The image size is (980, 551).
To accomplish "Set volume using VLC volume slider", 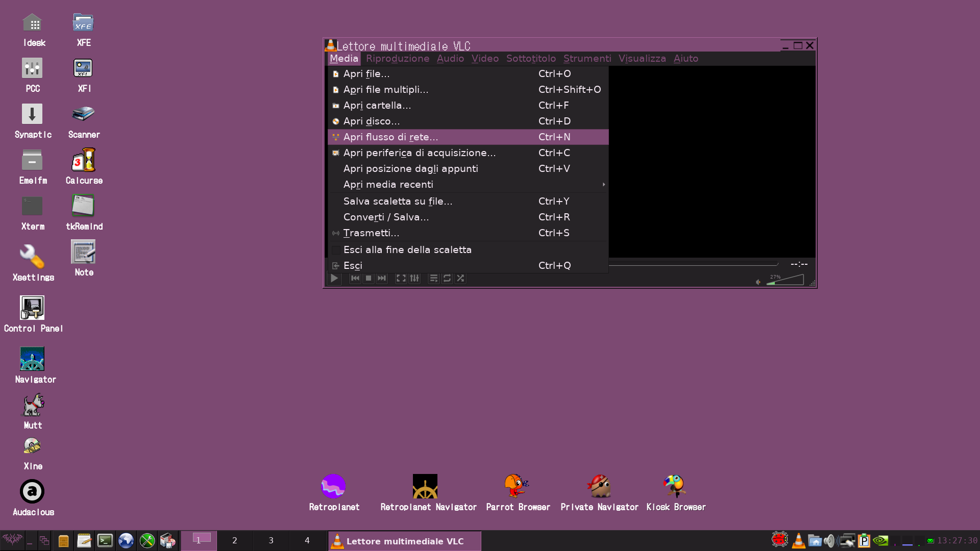I will click(785, 280).
